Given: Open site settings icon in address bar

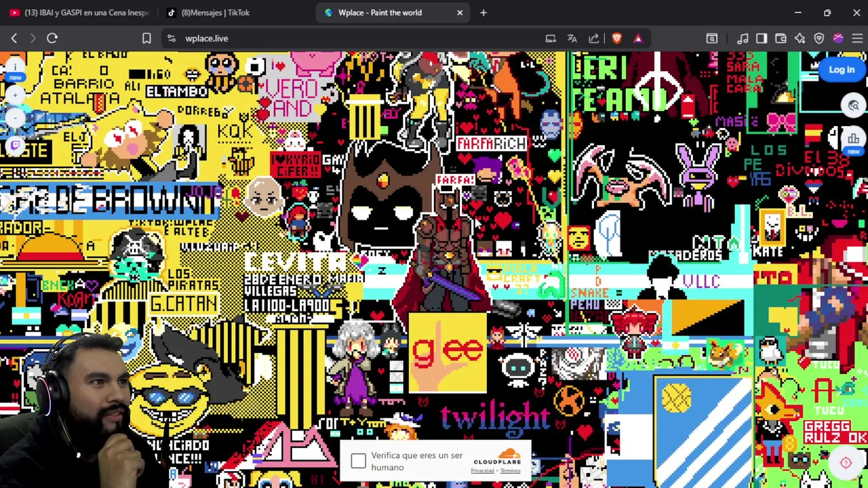Looking at the screenshot, I should tap(171, 39).
